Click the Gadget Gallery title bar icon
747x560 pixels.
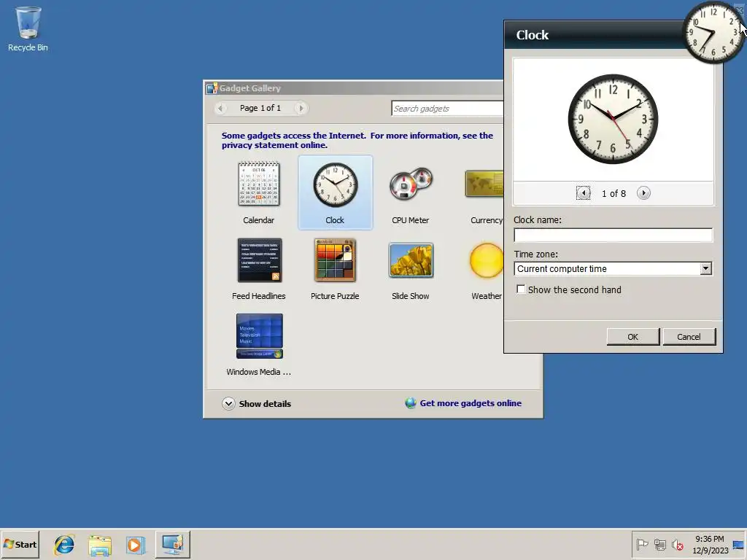pos(212,88)
